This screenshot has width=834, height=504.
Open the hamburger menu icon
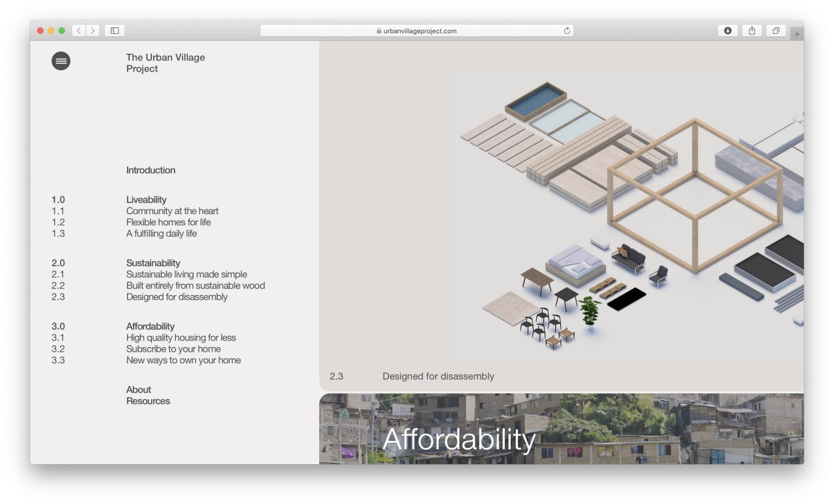click(x=61, y=61)
